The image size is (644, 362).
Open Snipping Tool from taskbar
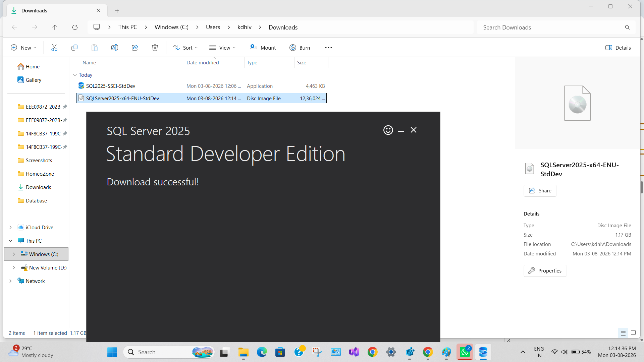(x=317, y=352)
